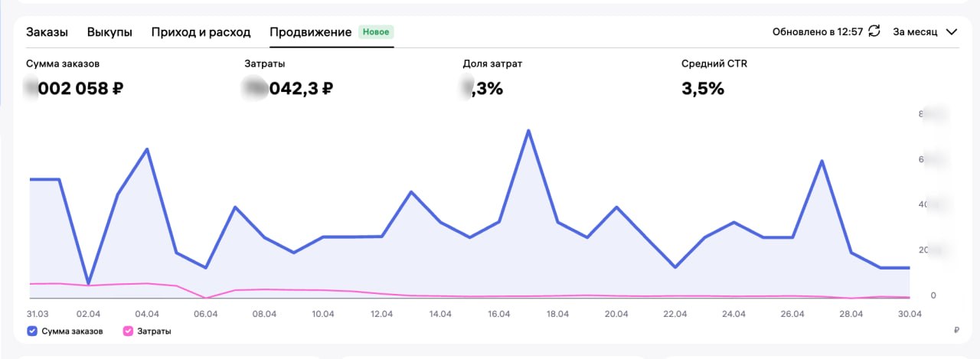Uncheck the pink Затраты legend checkbox
This screenshot has width=980, height=359.
click(x=128, y=331)
